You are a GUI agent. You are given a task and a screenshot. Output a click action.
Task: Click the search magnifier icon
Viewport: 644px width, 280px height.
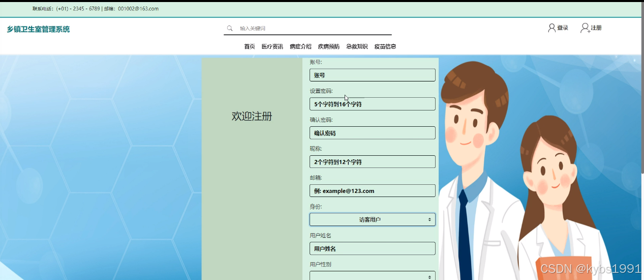pos(230,29)
